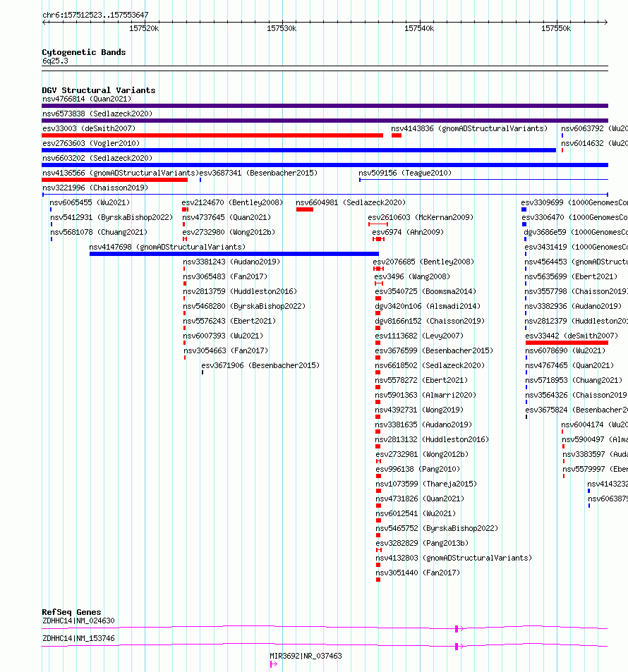Open esv6974 (Ahn2009) variant label

coord(408,232)
